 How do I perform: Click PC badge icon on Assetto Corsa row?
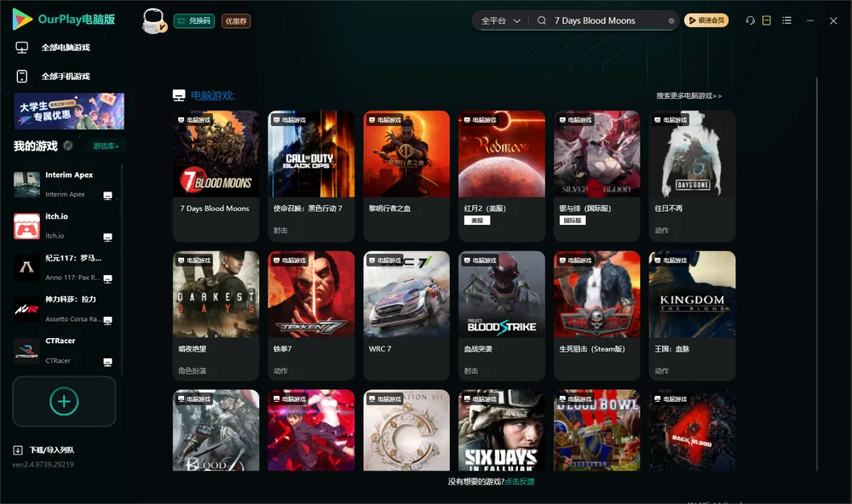[107, 320]
